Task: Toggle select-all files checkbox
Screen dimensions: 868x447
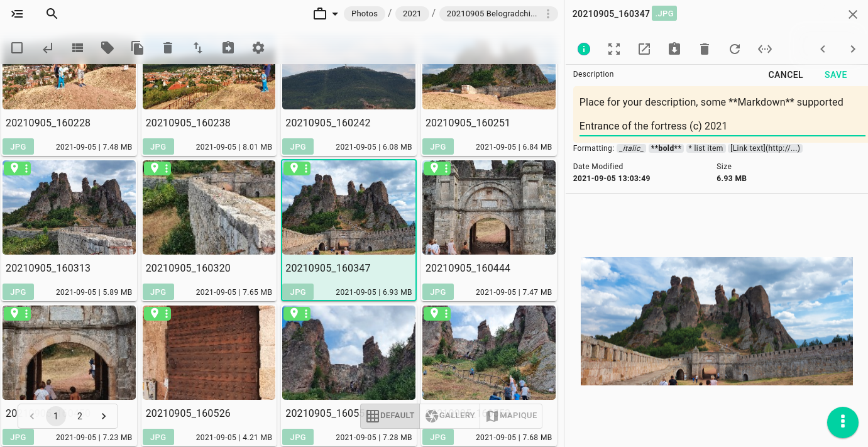Action: point(17,48)
